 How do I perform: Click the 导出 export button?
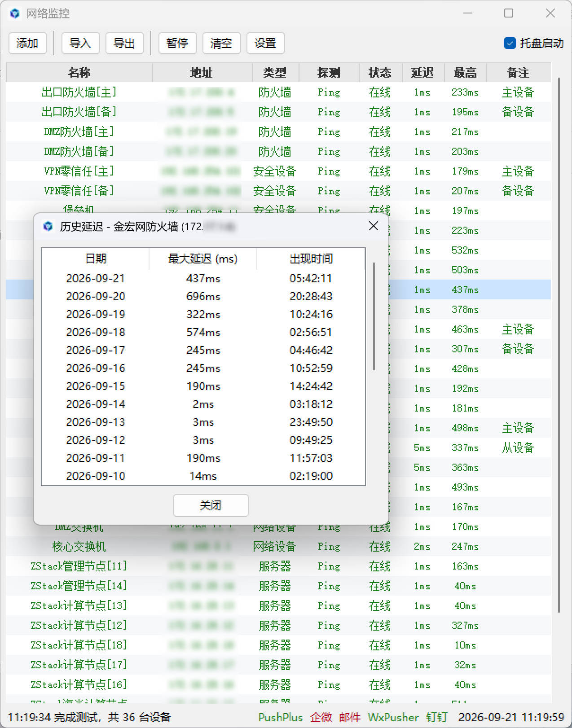point(124,43)
